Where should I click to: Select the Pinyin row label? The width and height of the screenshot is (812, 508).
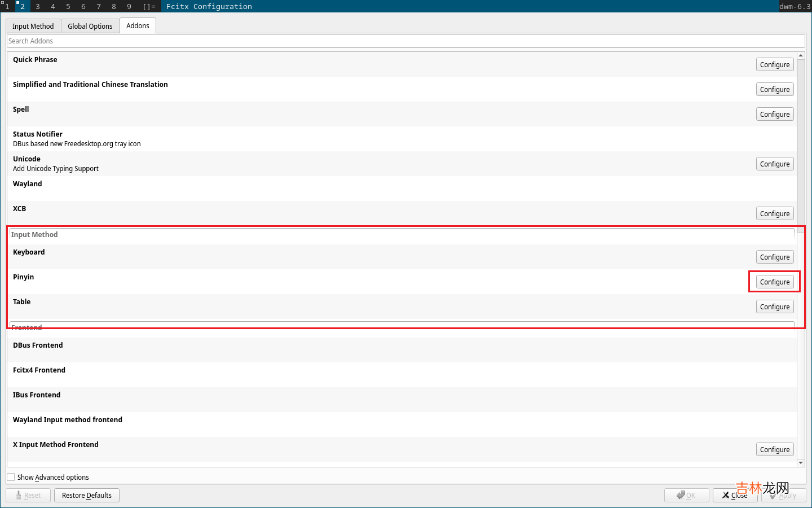coord(24,277)
